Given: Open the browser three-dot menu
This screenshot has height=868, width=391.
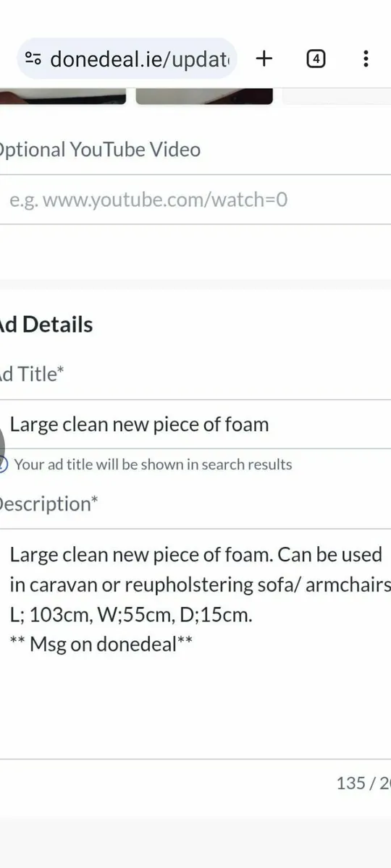Looking at the screenshot, I should 366,59.
